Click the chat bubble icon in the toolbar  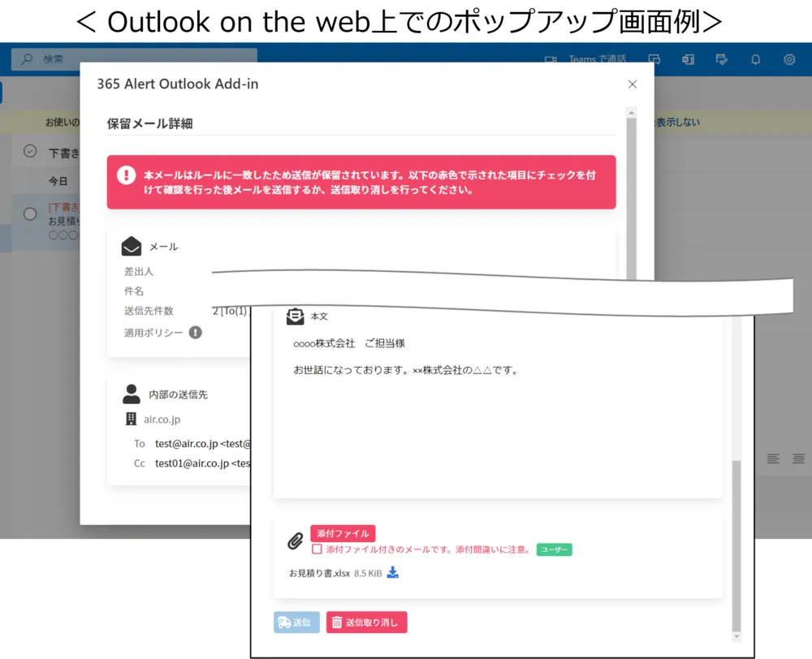[x=654, y=59]
